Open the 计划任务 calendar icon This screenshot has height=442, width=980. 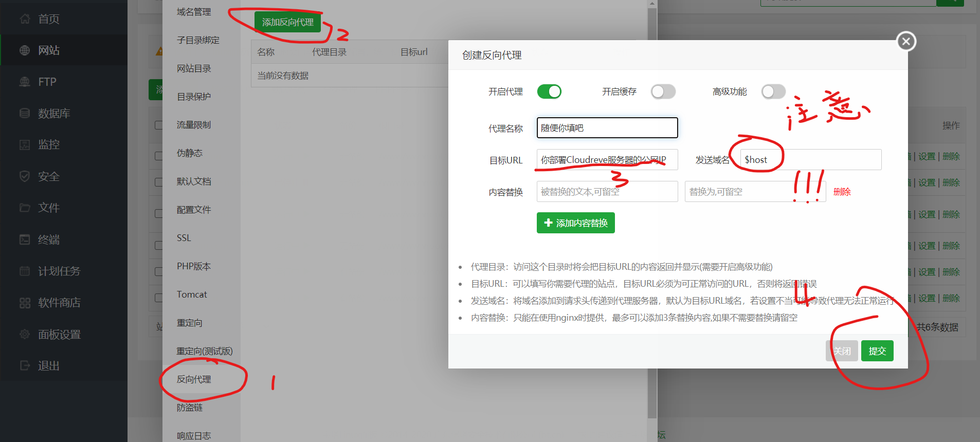pos(25,271)
